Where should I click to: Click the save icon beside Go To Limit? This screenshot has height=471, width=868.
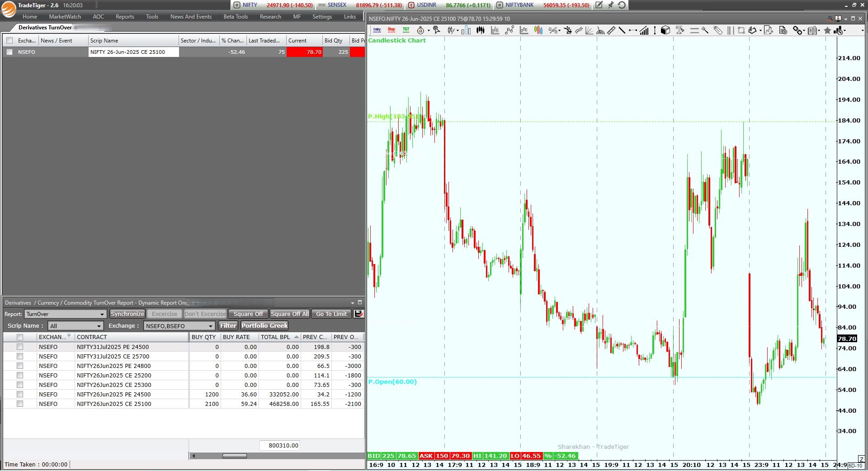[359, 314]
